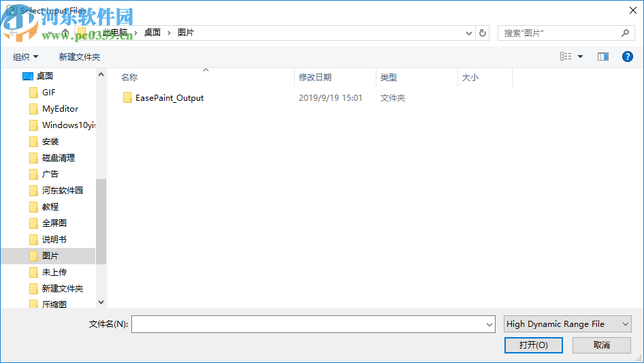This screenshot has height=363, width=644.
Task: Click the GIF folder icon
Action: (33, 93)
